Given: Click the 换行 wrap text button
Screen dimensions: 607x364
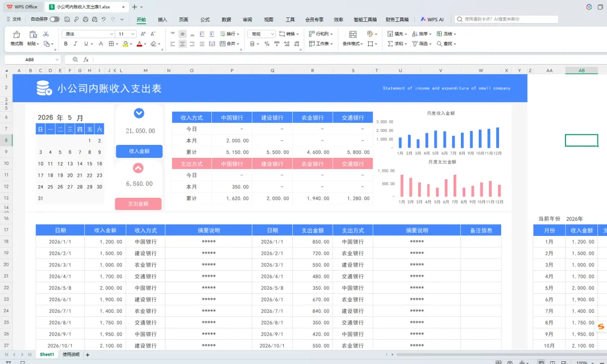Looking at the screenshot, I should 229,34.
